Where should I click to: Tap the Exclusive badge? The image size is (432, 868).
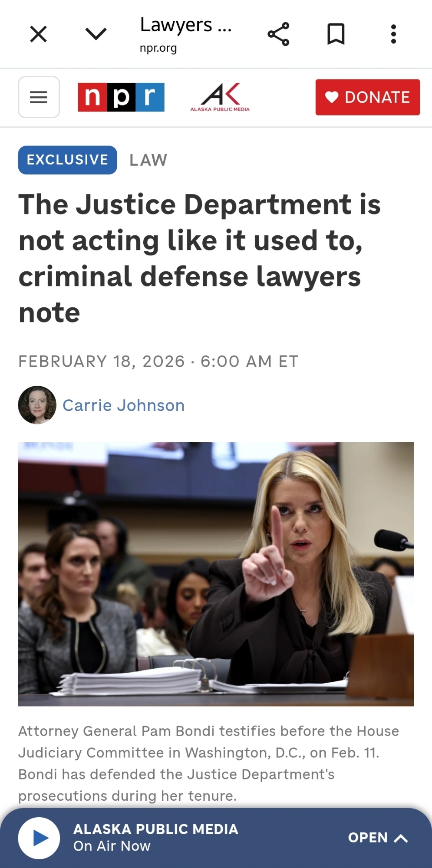coord(67,160)
